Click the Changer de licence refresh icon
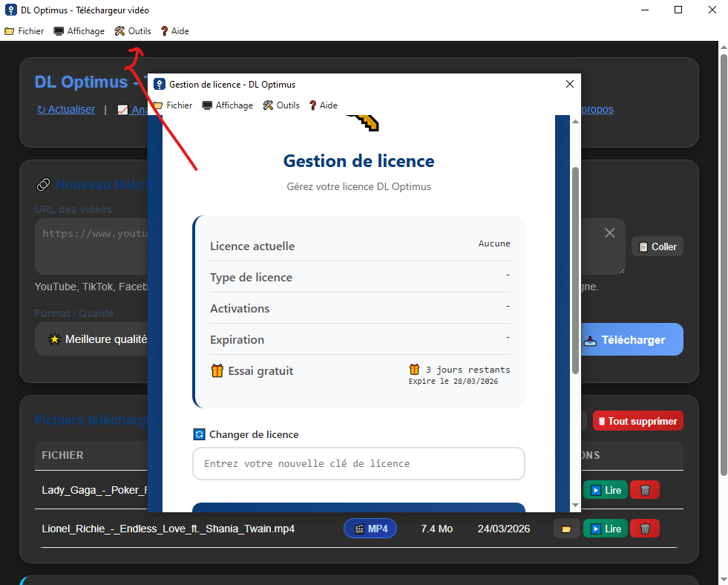 pyautogui.click(x=199, y=434)
